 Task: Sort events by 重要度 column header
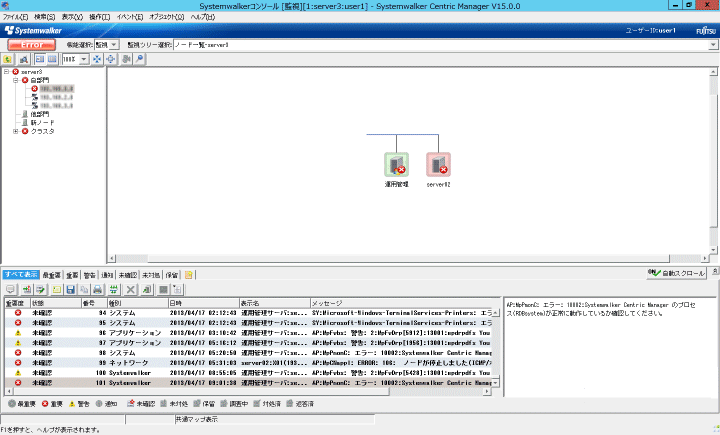pos(17,303)
